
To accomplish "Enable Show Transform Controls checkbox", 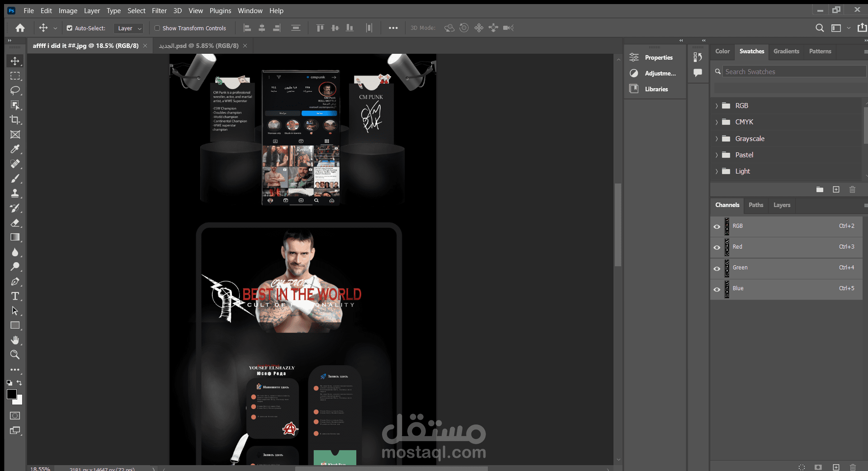I will point(157,28).
